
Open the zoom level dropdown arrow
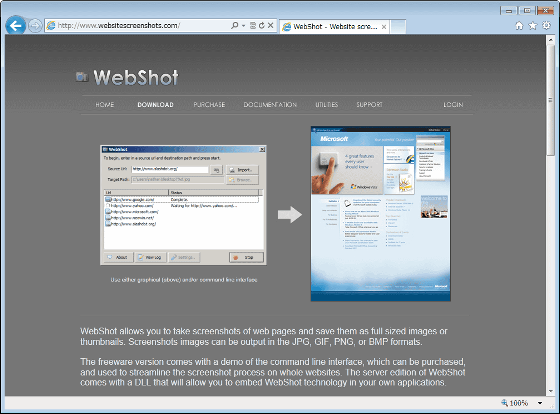coord(540,403)
